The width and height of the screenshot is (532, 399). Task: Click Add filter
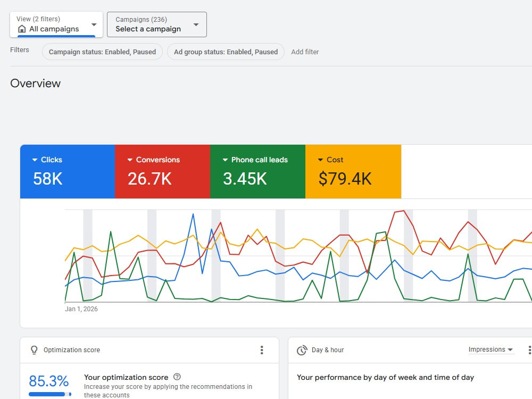(x=305, y=52)
